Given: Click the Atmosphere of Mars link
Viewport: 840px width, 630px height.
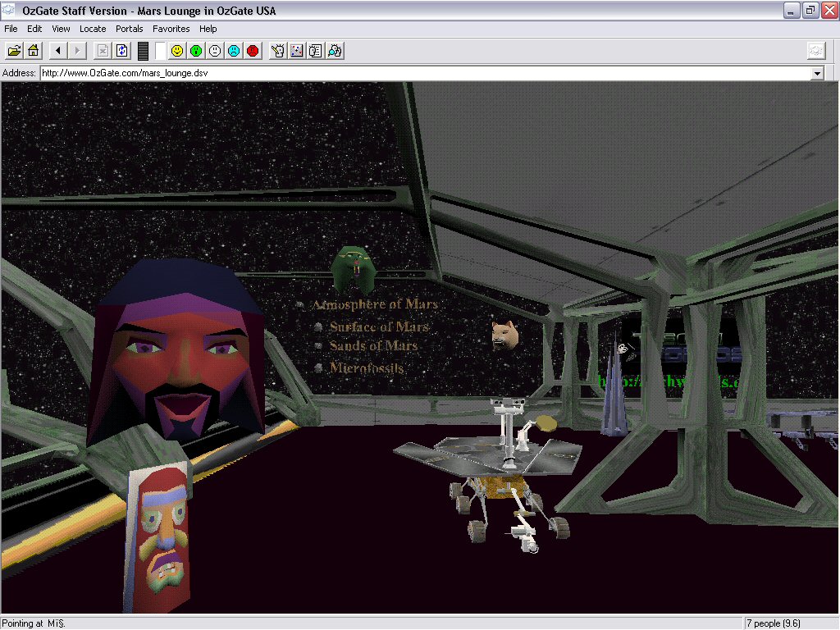Looking at the screenshot, I should point(375,304).
